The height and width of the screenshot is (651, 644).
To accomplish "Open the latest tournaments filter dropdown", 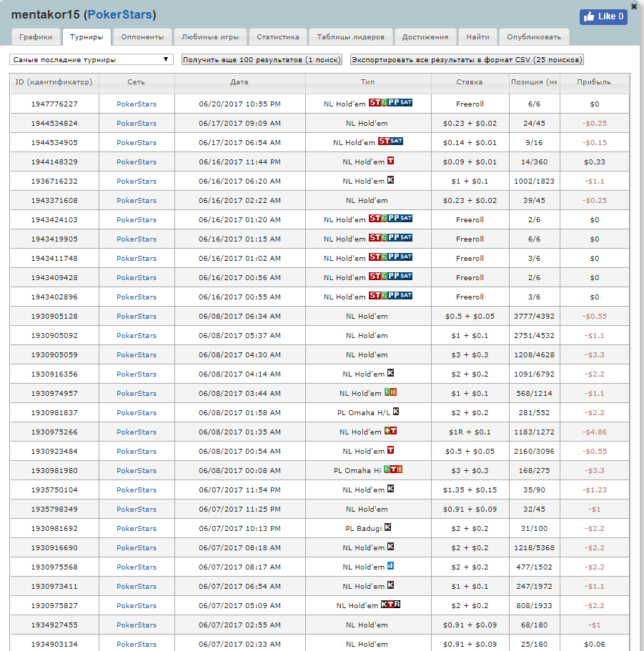I will [91, 59].
